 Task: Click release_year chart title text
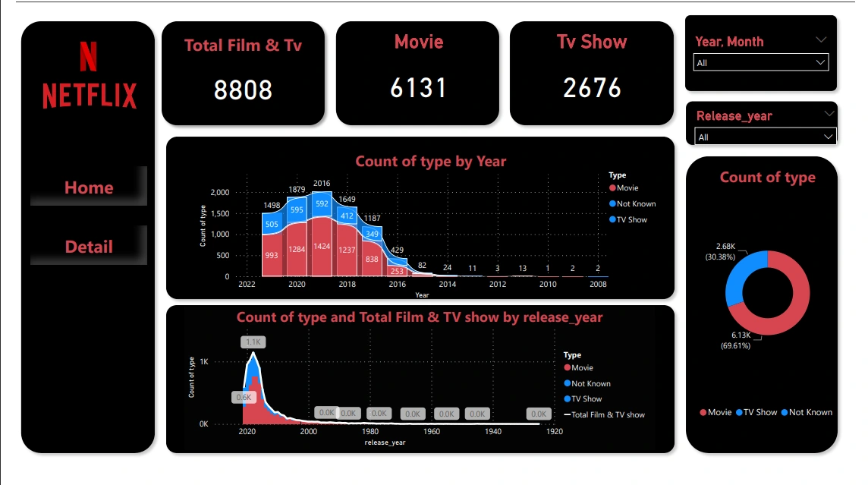(x=420, y=317)
